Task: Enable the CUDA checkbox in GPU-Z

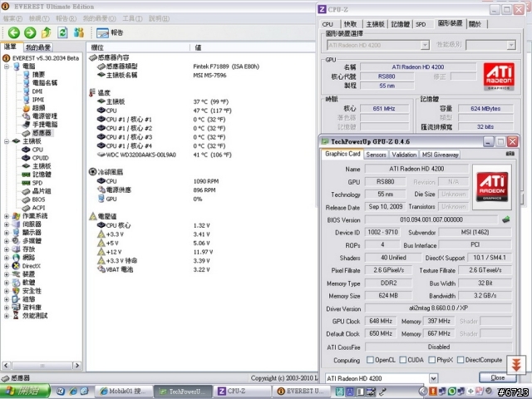Action: [x=402, y=360]
